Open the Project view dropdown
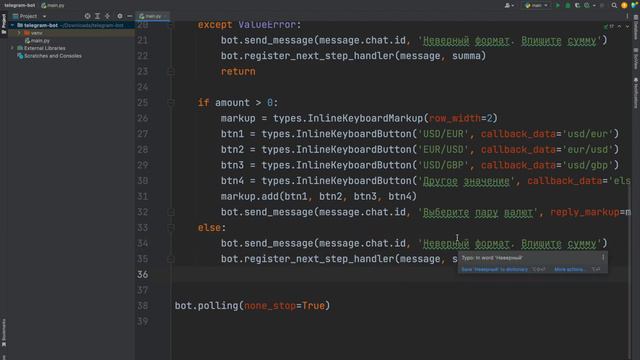640x360 pixels. 29,16
